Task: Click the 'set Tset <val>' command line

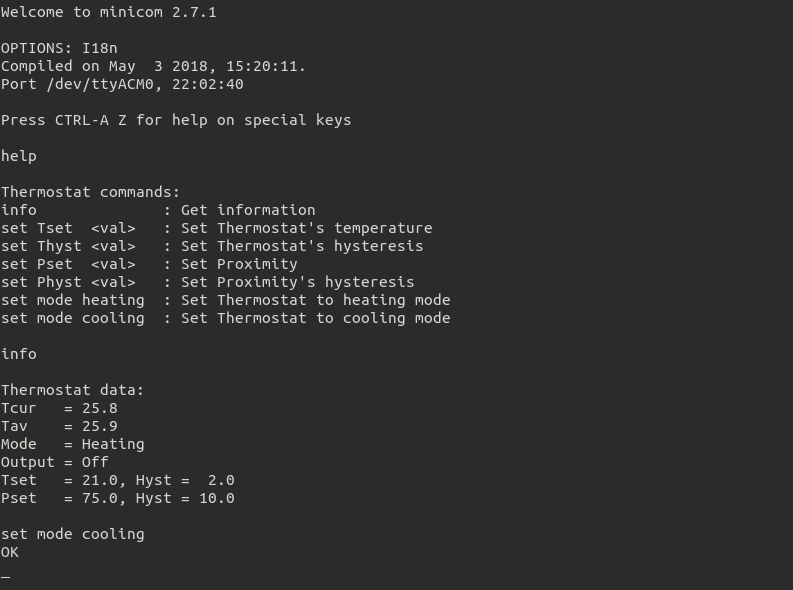Action: 68,229
